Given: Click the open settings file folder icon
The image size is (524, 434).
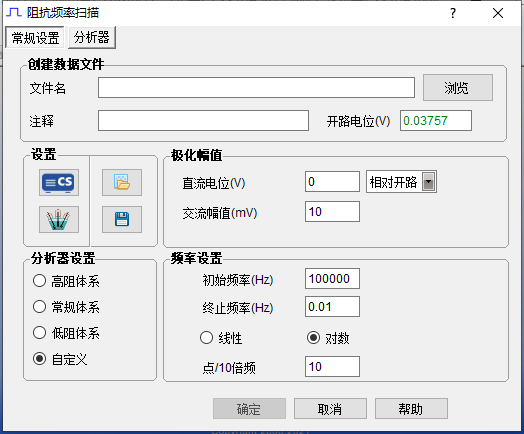Looking at the screenshot, I should [x=122, y=182].
